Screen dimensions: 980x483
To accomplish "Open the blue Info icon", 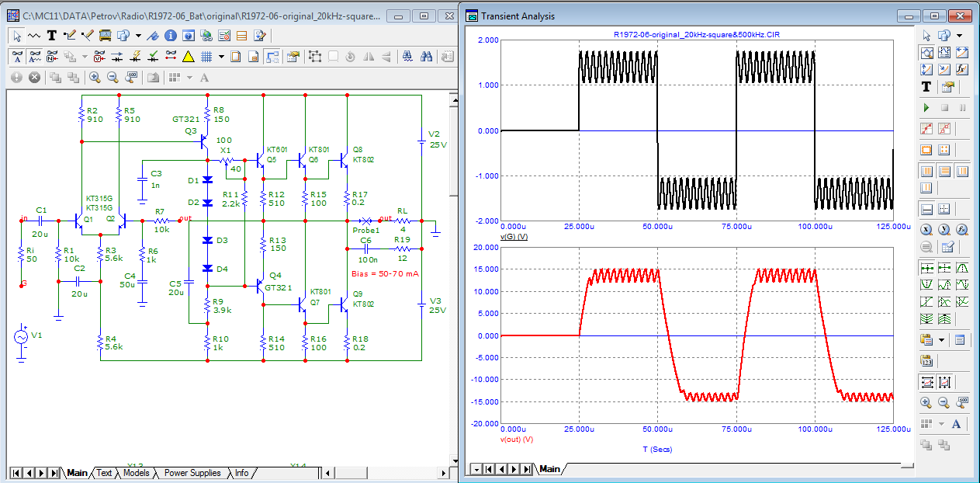I will click(x=170, y=35).
